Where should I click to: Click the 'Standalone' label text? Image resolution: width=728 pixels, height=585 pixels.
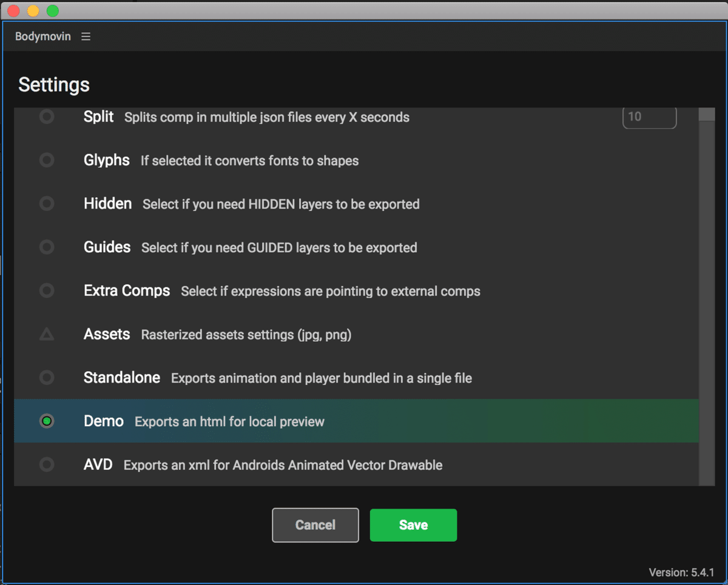coord(122,378)
